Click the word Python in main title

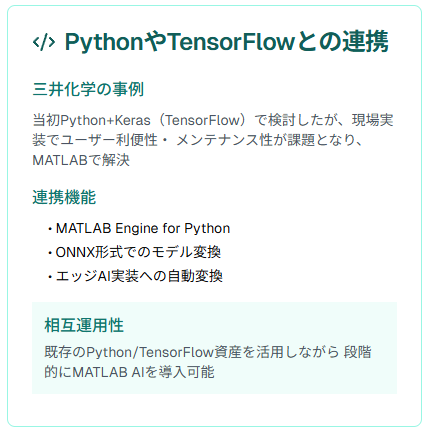pyautogui.click(x=104, y=43)
